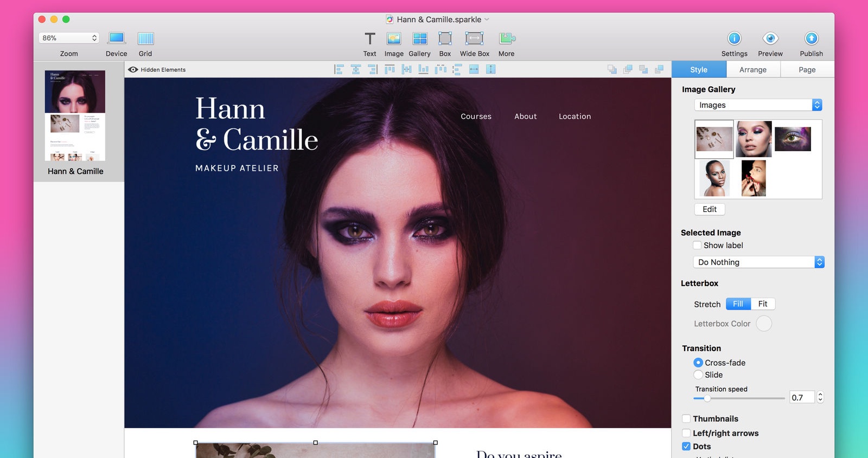Image resolution: width=868 pixels, height=458 pixels.
Task: Click the Letterbox Color swatch
Action: [764, 324]
